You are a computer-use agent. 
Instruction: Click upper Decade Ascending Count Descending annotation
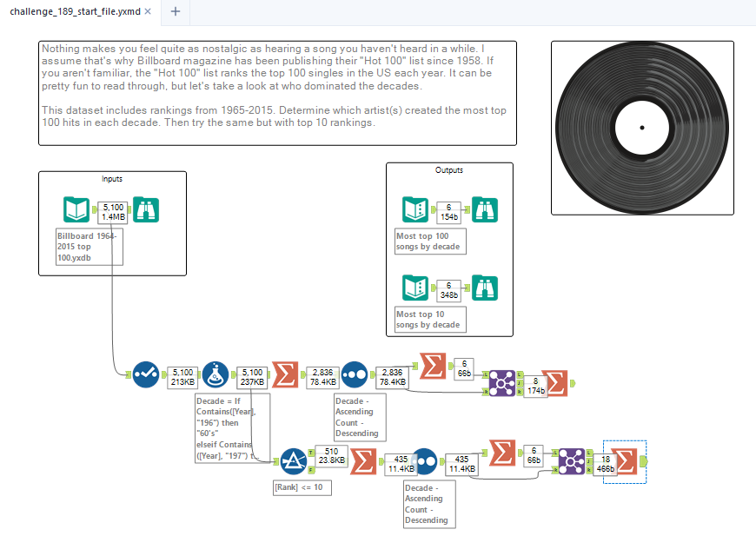tap(360, 417)
